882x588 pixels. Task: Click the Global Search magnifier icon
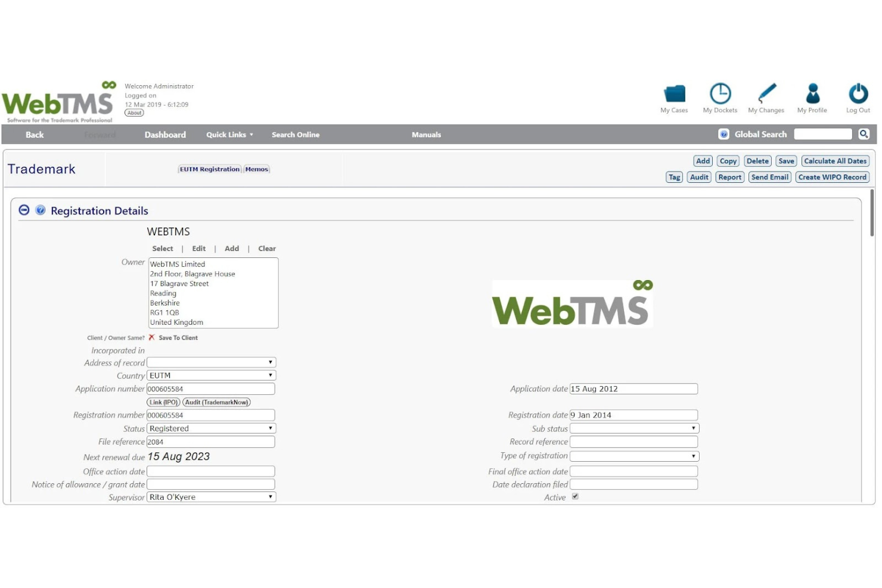tap(864, 134)
